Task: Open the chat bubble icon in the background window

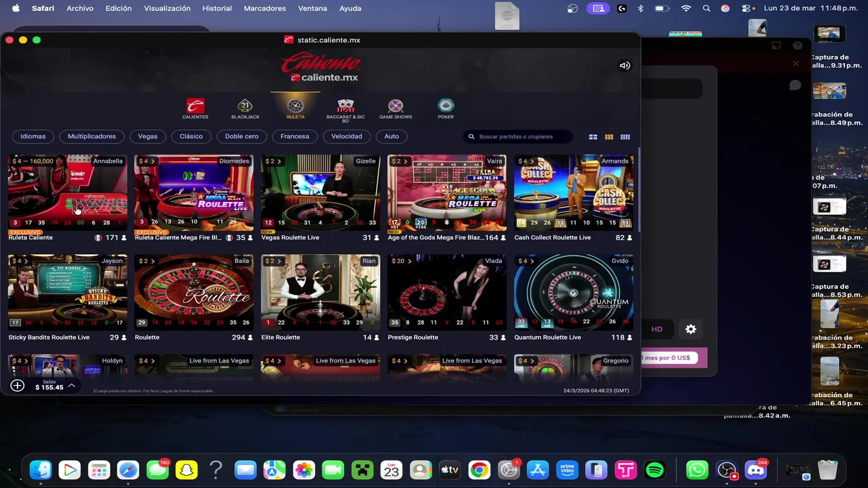Action: click(795, 85)
